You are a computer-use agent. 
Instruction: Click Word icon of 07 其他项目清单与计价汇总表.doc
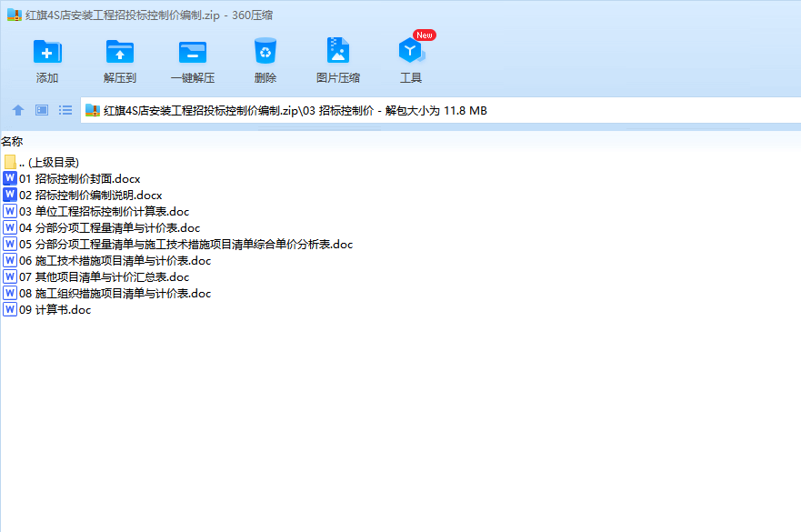point(10,276)
